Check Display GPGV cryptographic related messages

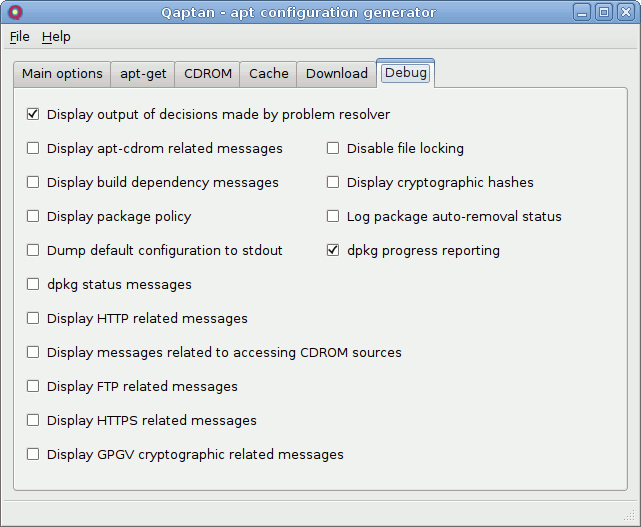tap(33, 454)
